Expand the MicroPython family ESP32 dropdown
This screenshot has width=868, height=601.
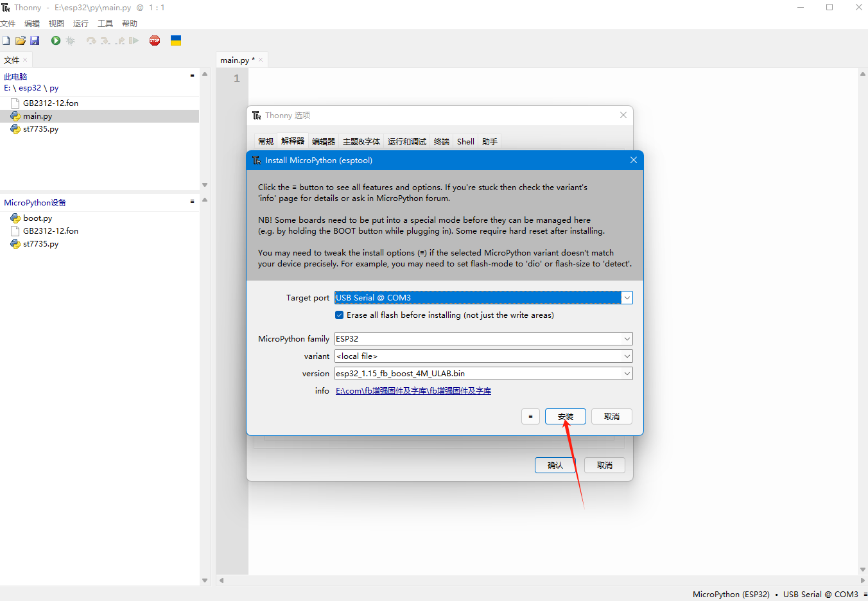pos(627,338)
